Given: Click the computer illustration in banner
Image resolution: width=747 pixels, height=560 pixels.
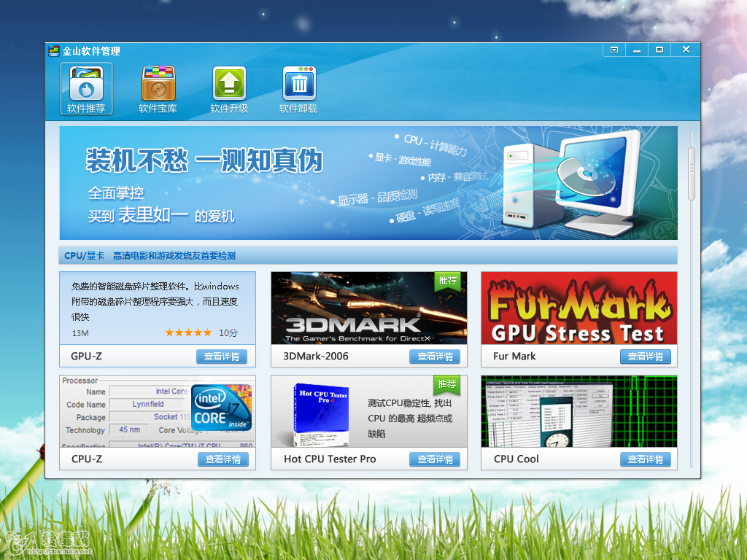Looking at the screenshot, I should point(570,183).
